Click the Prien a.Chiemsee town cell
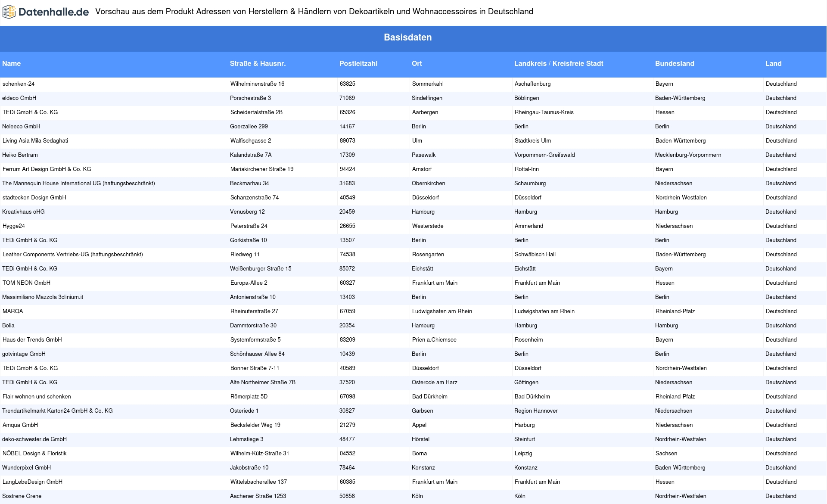Image resolution: width=827 pixels, height=504 pixels. (x=434, y=340)
